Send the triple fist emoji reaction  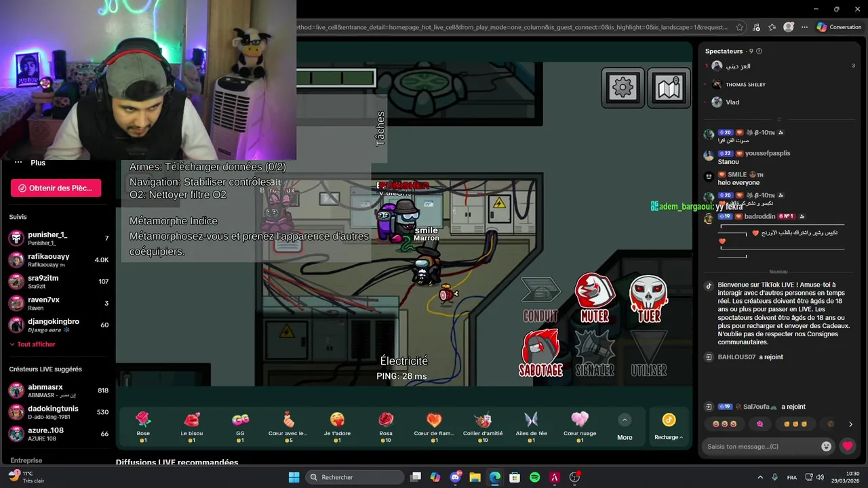click(795, 424)
